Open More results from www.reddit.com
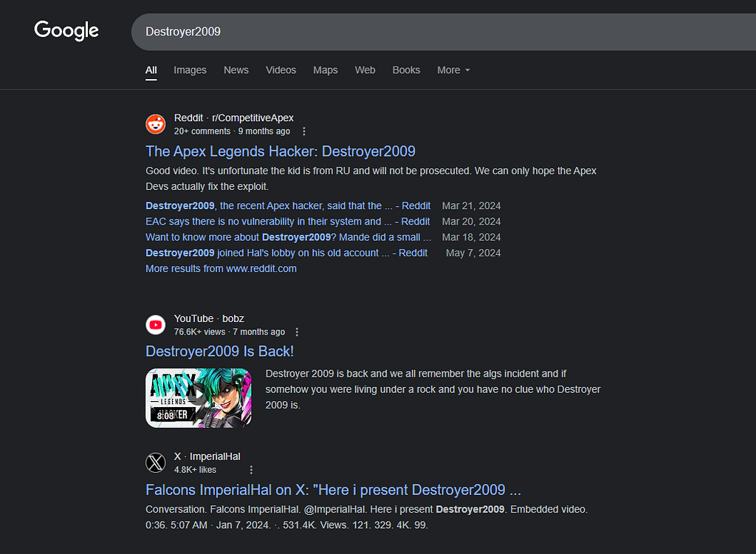This screenshot has height=554, width=756. (221, 269)
